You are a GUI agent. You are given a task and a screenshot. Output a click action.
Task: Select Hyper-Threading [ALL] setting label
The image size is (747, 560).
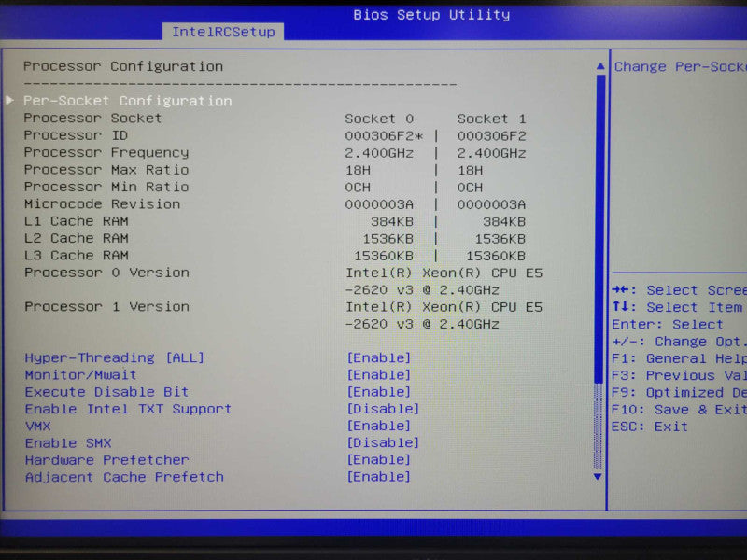(114, 357)
